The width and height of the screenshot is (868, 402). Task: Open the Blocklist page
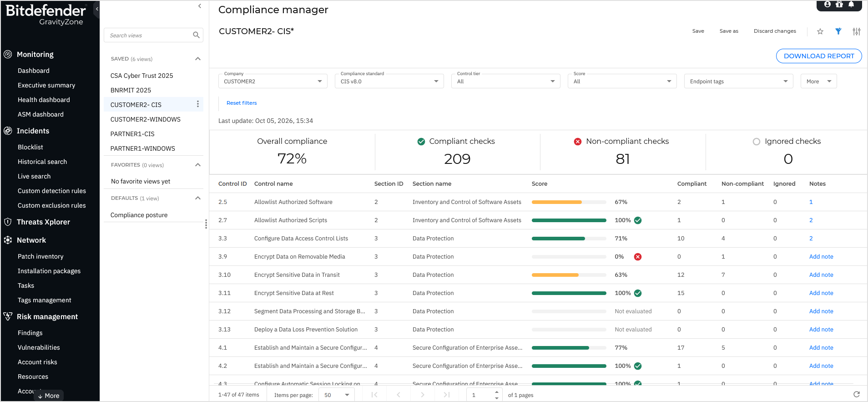[x=30, y=147]
